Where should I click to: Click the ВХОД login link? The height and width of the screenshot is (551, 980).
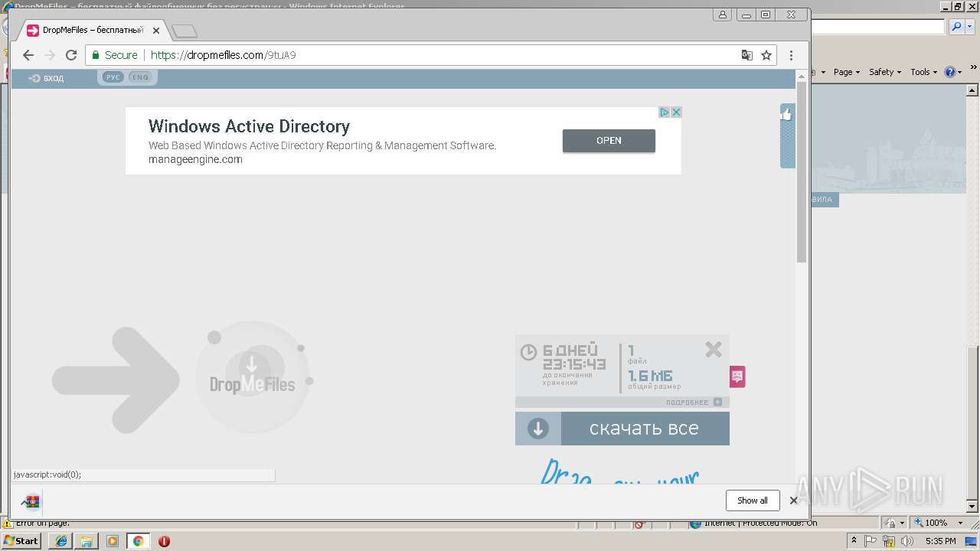coord(46,78)
